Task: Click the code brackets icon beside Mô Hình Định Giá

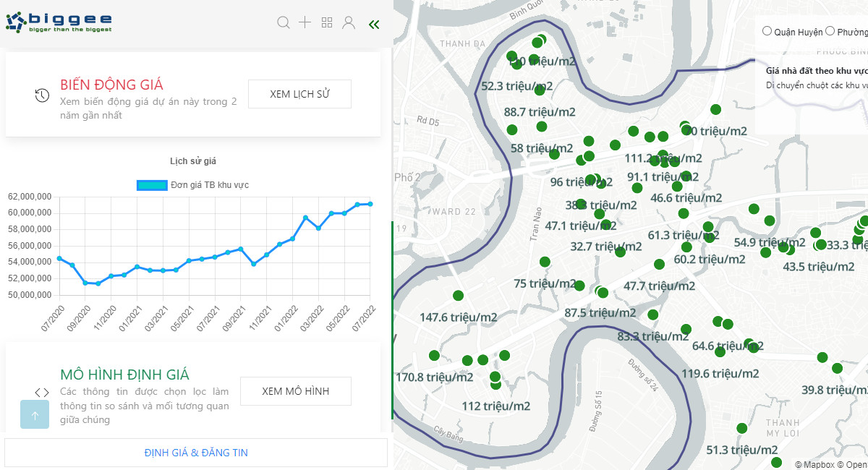Action: point(42,393)
